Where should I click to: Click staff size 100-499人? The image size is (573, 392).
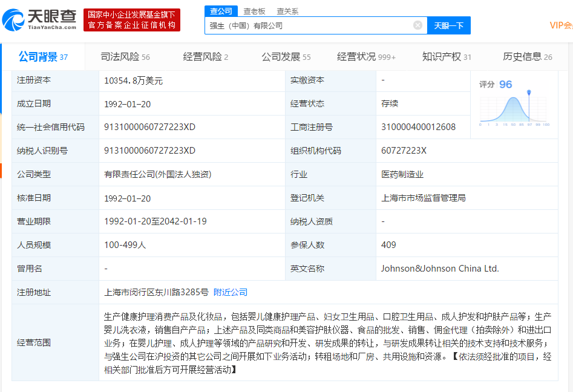coord(125,245)
